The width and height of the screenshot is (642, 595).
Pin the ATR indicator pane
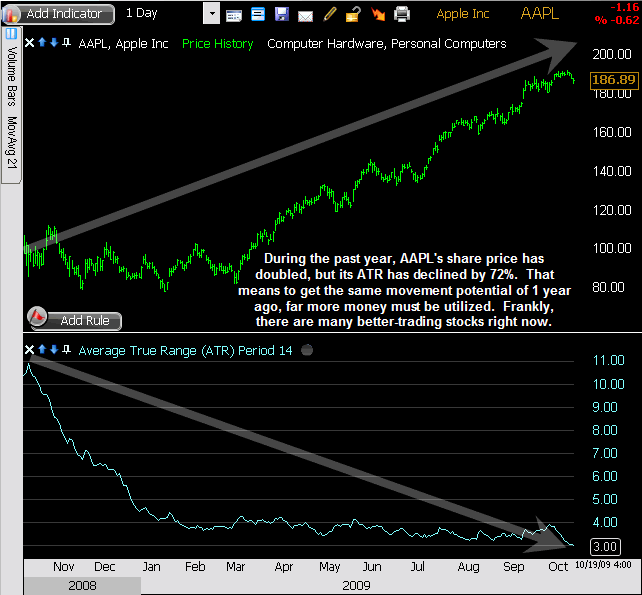point(66,349)
